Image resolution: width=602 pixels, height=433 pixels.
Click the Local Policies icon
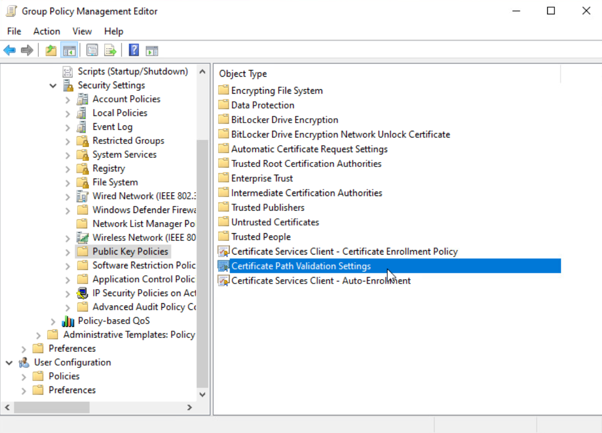coord(82,113)
